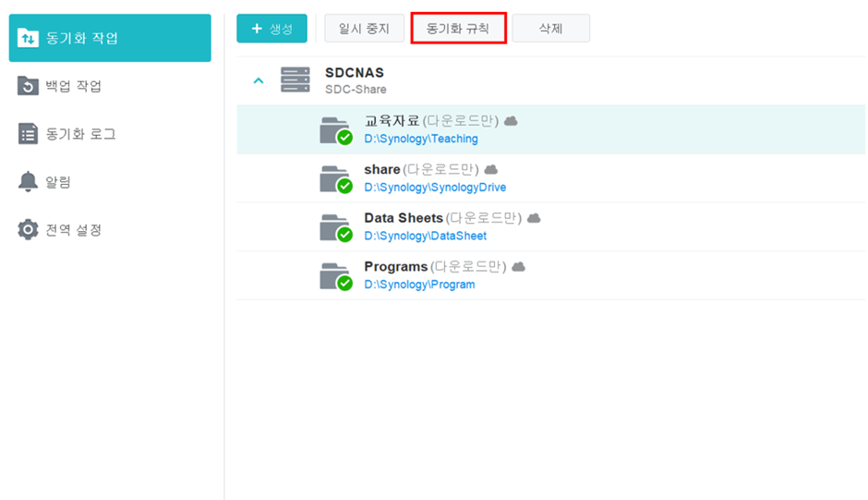Click the + 생성 create button
868x500 pixels.
(271, 29)
